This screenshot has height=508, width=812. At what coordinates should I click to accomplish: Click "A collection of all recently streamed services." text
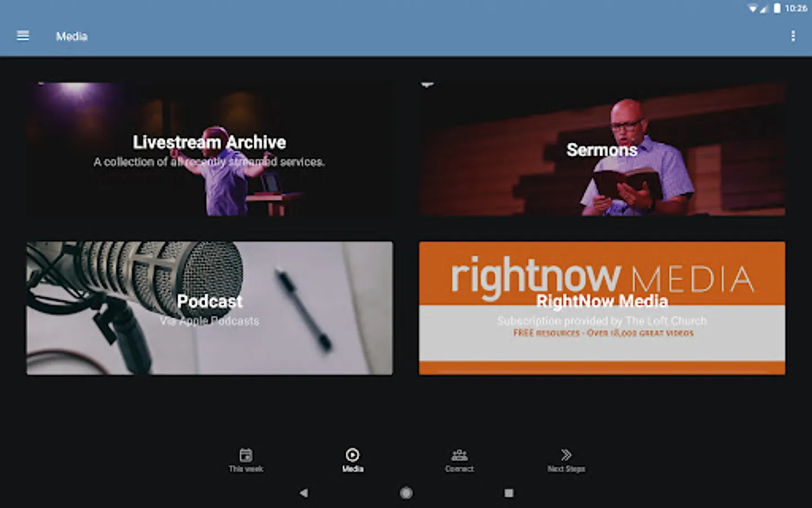pyautogui.click(x=209, y=162)
